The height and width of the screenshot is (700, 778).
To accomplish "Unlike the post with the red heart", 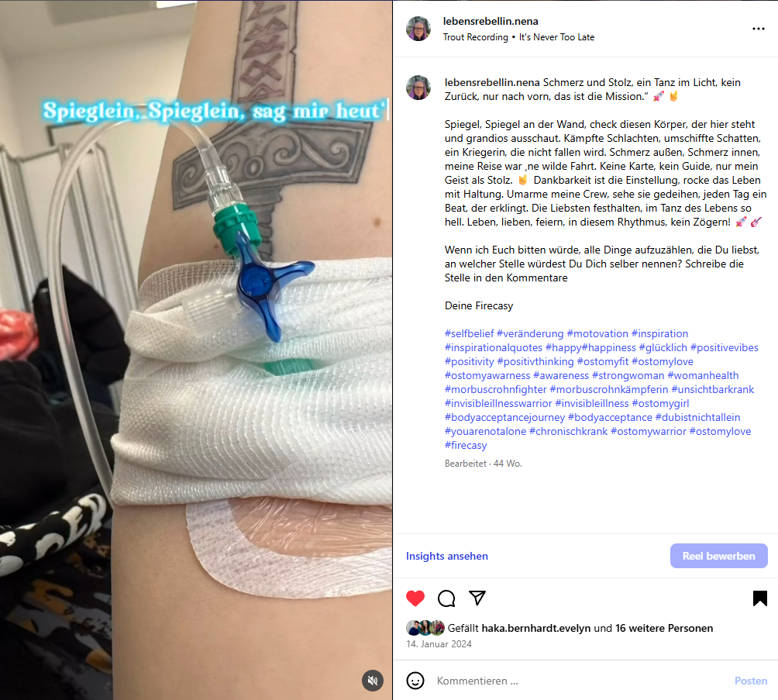I will pos(415,598).
